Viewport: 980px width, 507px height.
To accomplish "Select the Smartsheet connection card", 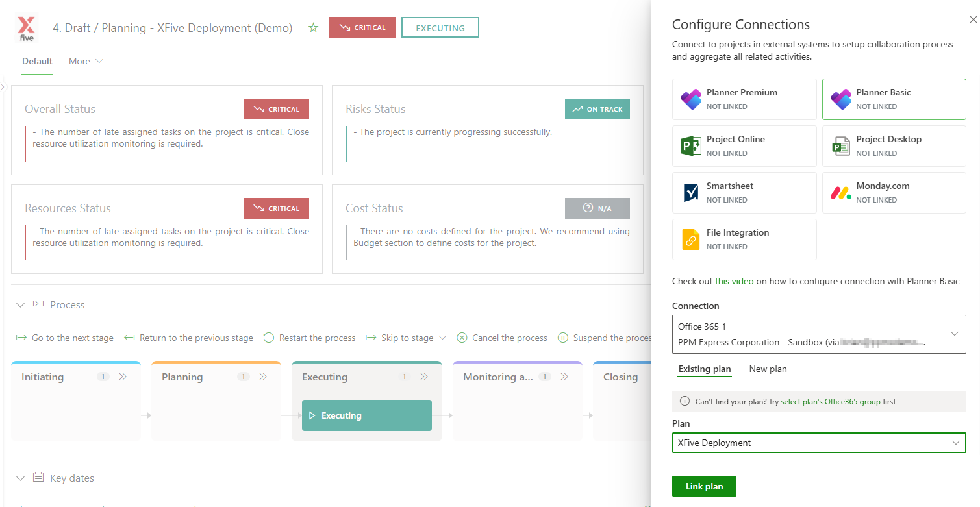I will pos(744,193).
